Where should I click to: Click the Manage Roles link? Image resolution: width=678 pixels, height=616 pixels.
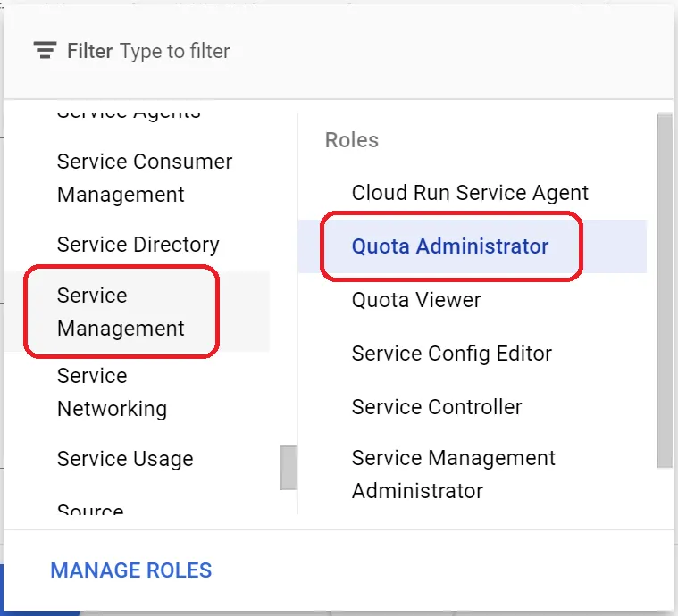click(x=131, y=570)
